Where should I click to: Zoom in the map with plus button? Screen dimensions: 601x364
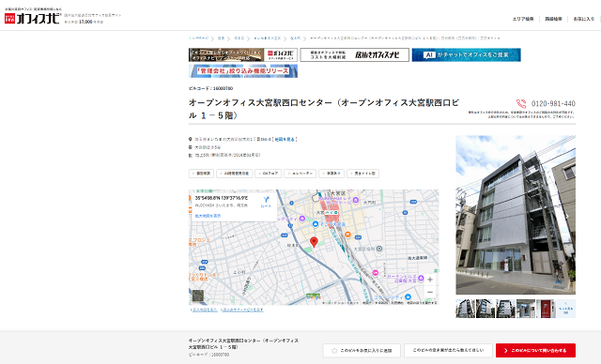[430, 280]
